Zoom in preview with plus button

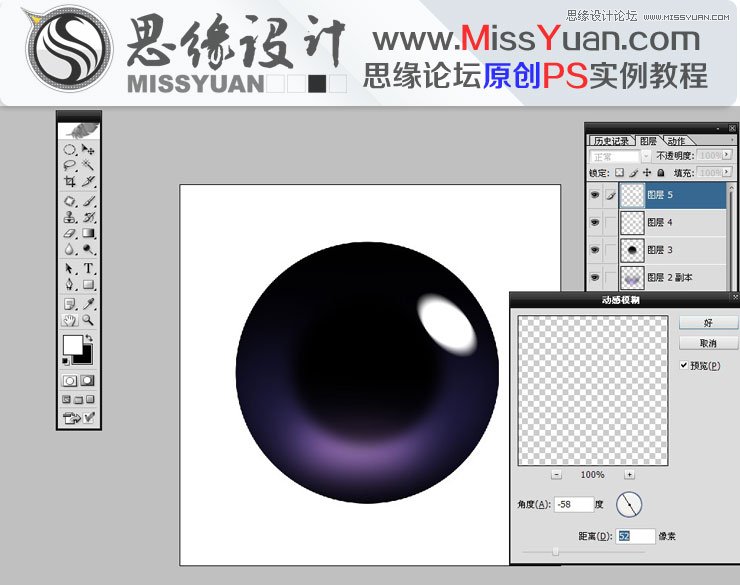(629, 475)
